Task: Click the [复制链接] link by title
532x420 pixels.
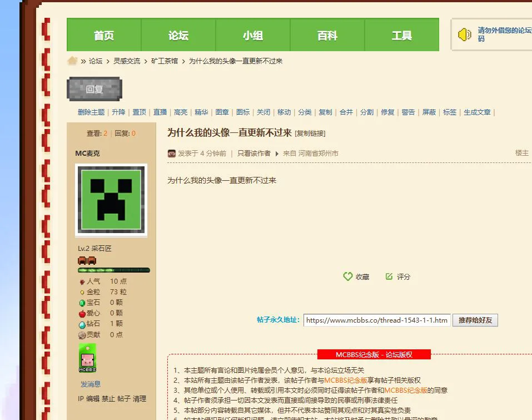Action: (x=310, y=134)
